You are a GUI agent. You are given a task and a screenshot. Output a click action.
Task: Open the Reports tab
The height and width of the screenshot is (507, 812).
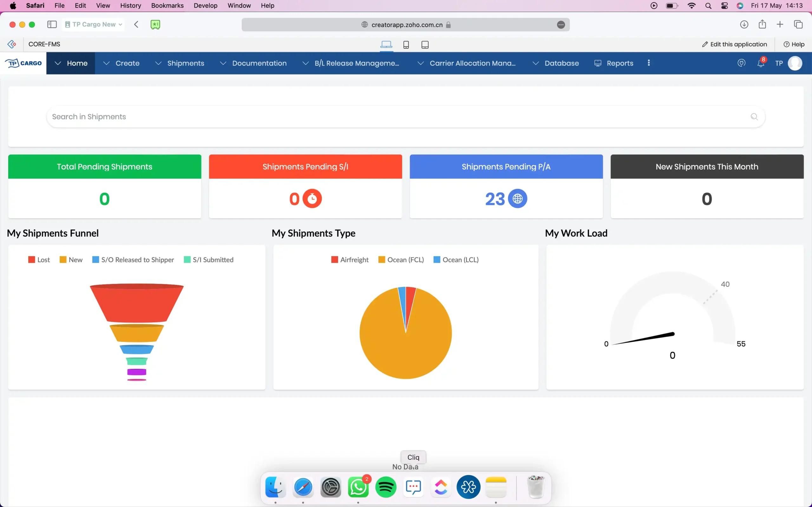coord(614,63)
